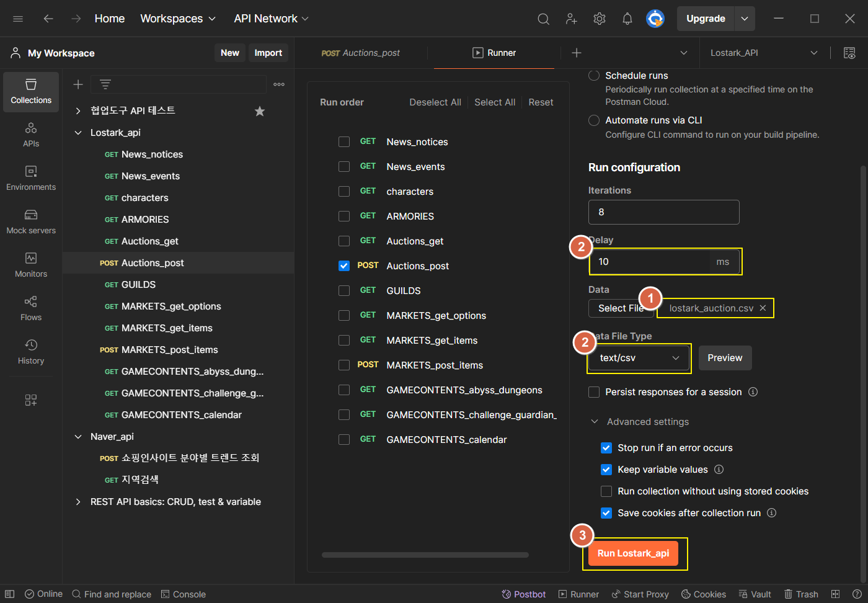The width and height of the screenshot is (868, 603).
Task: Select Automate runs via CLI
Action: tap(594, 120)
